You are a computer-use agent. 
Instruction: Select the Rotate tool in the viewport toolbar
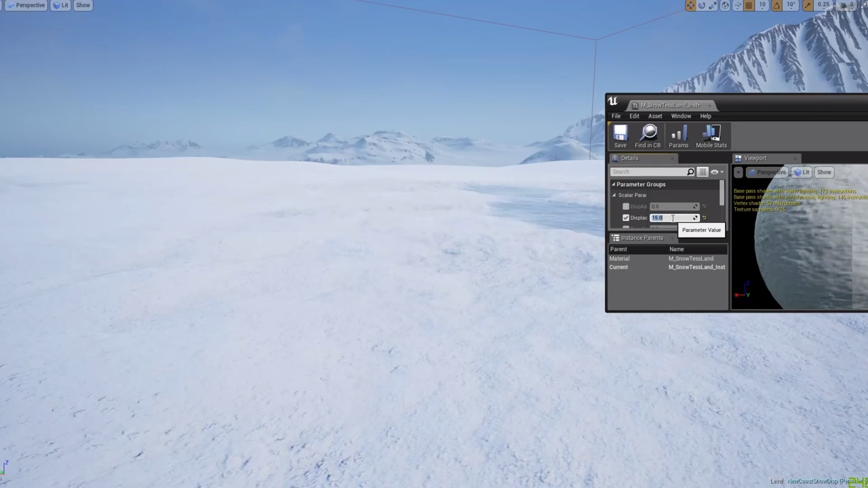coord(702,5)
